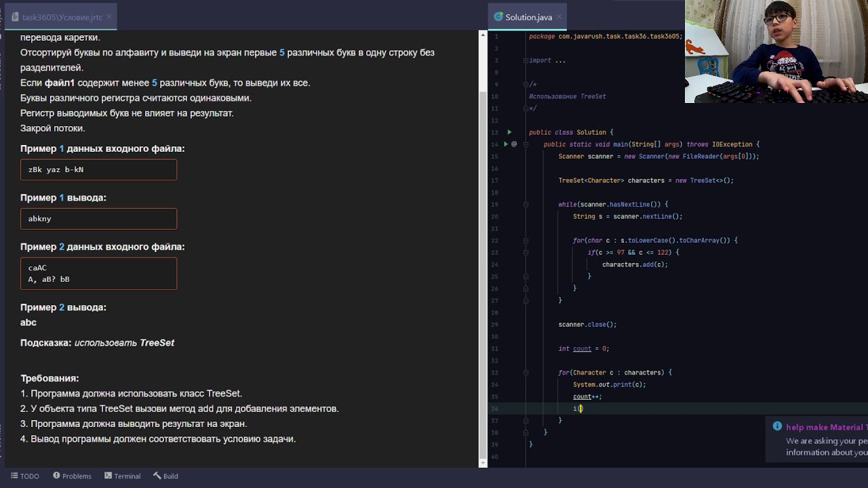
Task: Click the output text 'abc'
Action: [28, 323]
